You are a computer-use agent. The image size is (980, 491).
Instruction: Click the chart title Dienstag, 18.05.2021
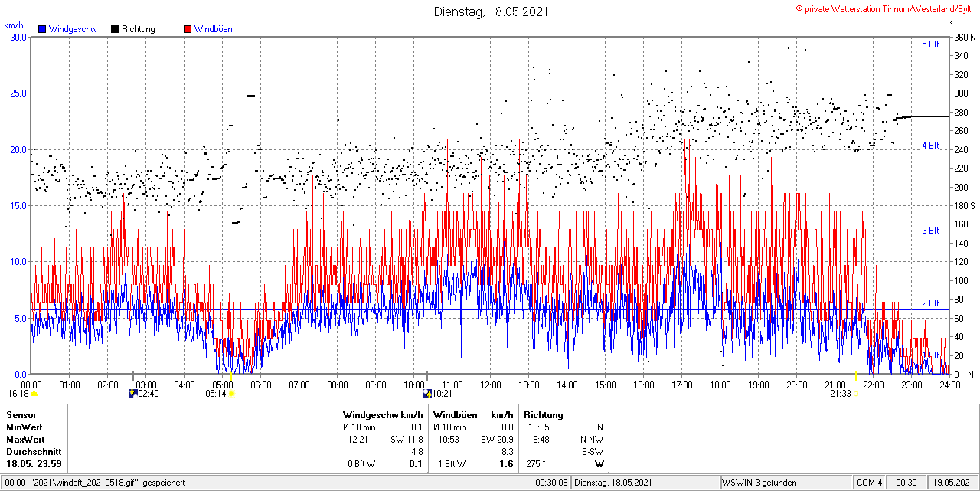491,11
